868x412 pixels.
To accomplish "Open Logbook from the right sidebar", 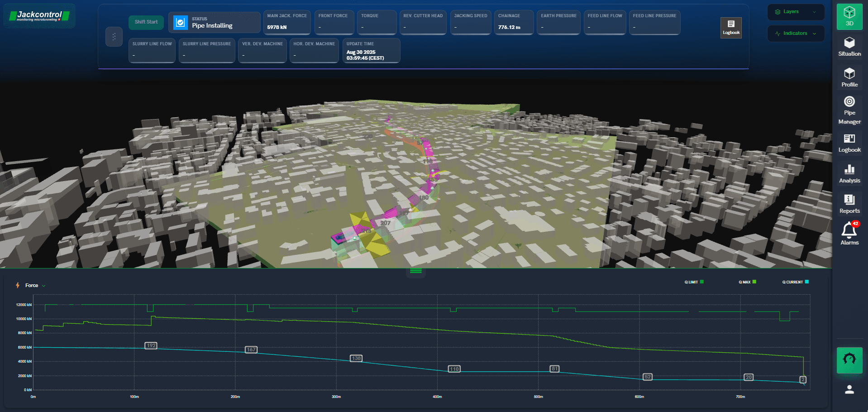I will click(849, 143).
